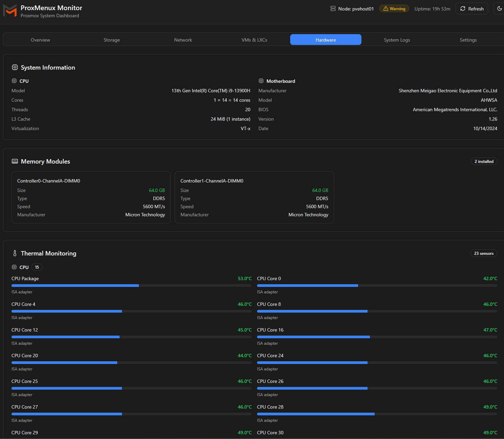Click the Warning status badge
Viewport: 504px width, 439px height.
tap(394, 9)
